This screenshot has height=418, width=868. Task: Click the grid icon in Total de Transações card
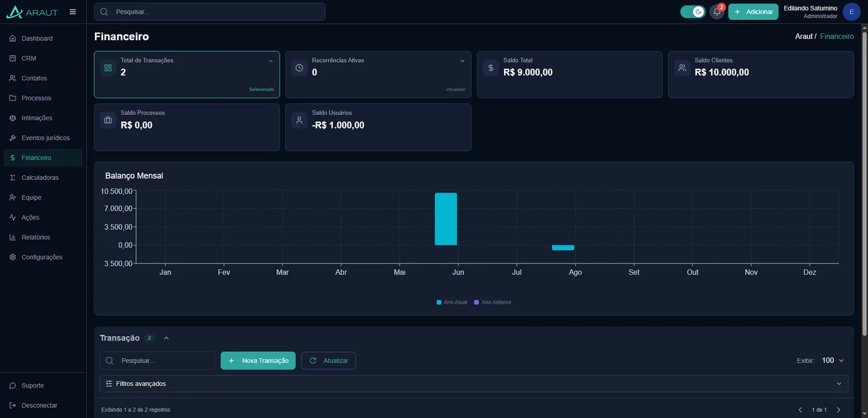[x=108, y=68]
